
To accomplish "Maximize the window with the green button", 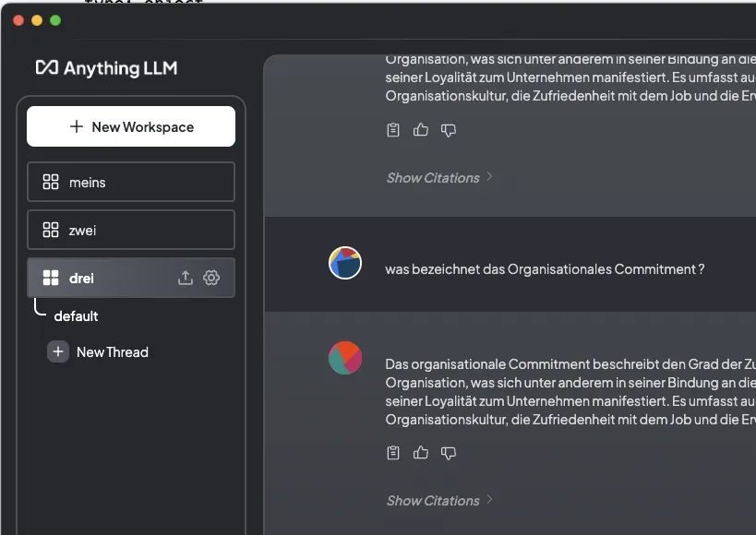I will point(55,20).
